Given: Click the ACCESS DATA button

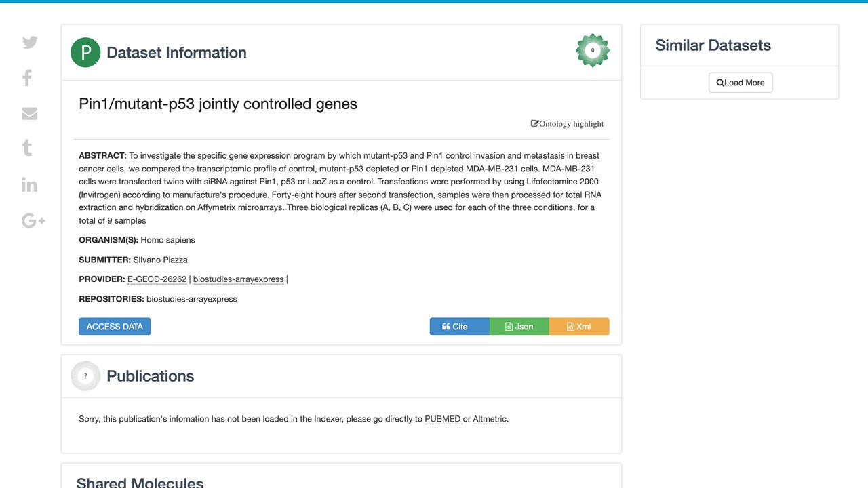Looking at the screenshot, I should click(x=115, y=327).
